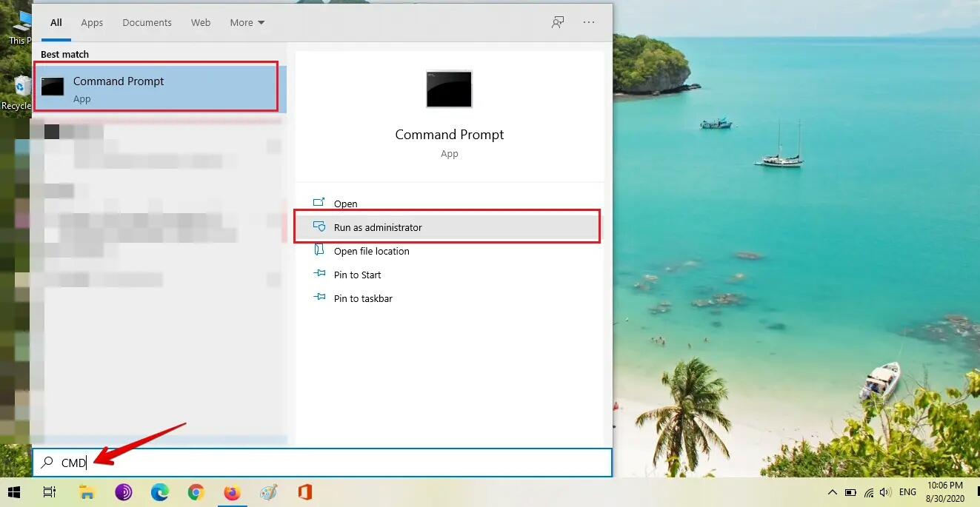
Task: Switch to the Web search tab
Action: (x=201, y=23)
